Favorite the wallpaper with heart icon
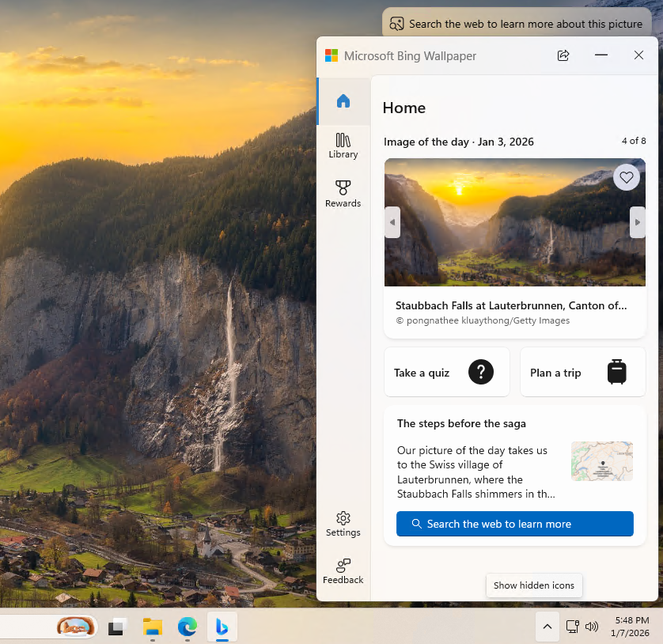The width and height of the screenshot is (663, 644). pos(626,177)
